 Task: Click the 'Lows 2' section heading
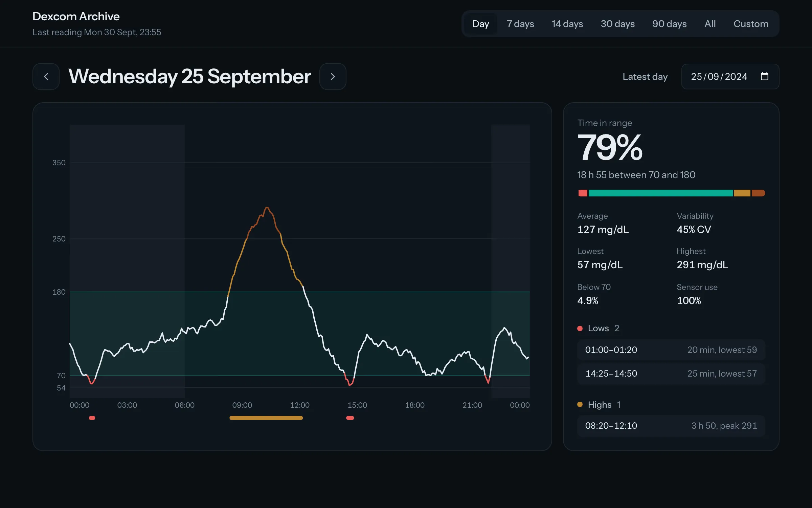coord(598,328)
